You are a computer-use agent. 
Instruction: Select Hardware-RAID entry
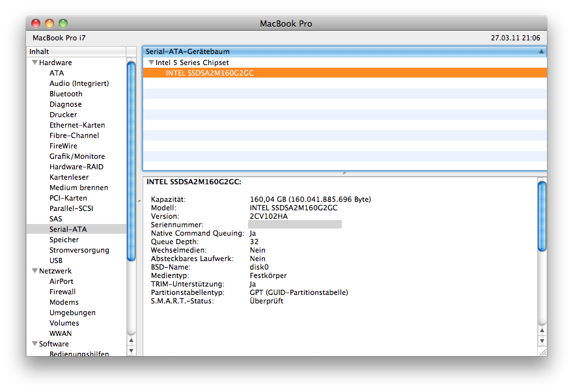pos(76,167)
